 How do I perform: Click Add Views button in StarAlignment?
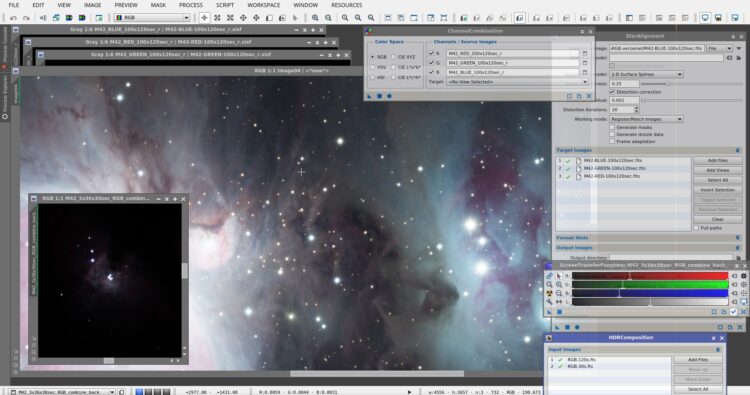(x=717, y=170)
